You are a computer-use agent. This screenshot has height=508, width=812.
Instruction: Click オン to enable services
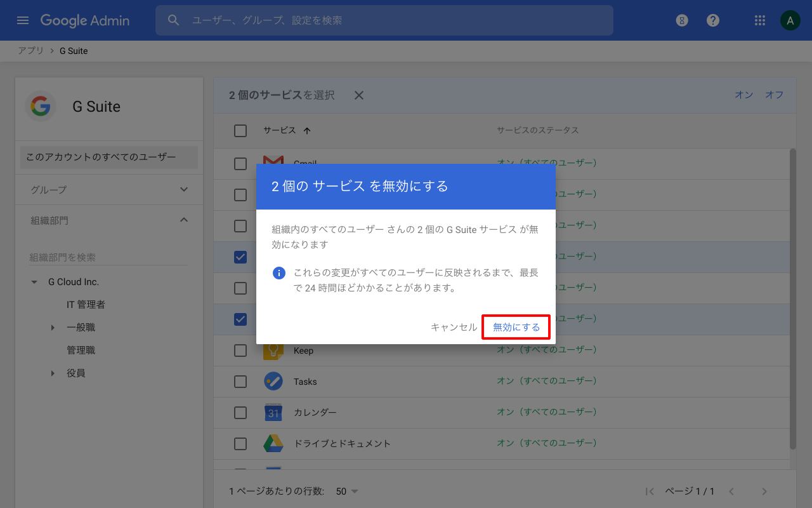point(744,95)
